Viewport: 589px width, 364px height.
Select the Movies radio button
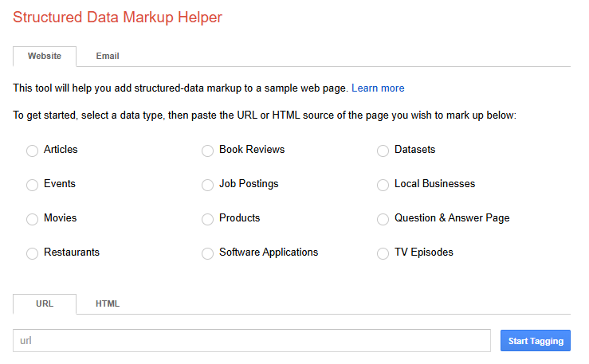33,219
